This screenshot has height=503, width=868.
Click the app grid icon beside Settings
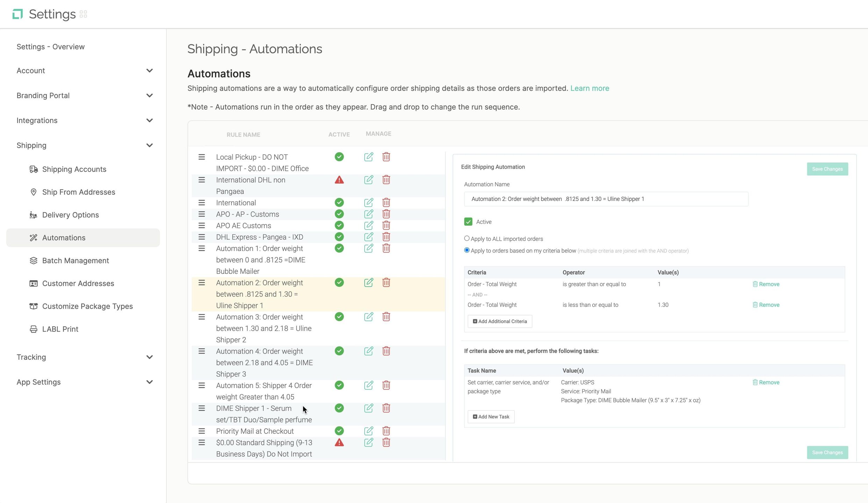coord(83,14)
